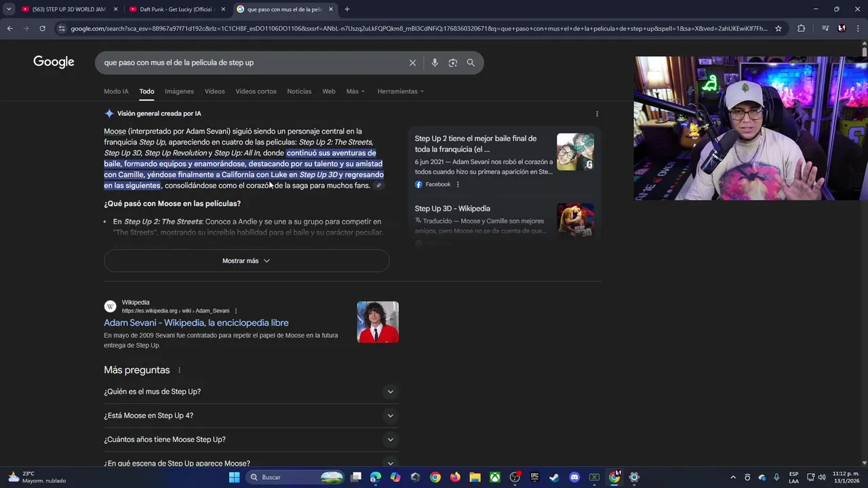
Task: Open the Facebook result three-dot options
Action: 458,184
